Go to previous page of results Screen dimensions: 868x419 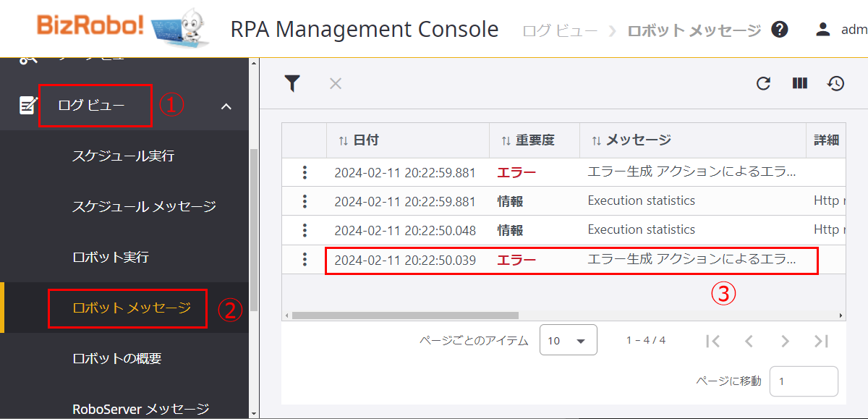coord(749,341)
